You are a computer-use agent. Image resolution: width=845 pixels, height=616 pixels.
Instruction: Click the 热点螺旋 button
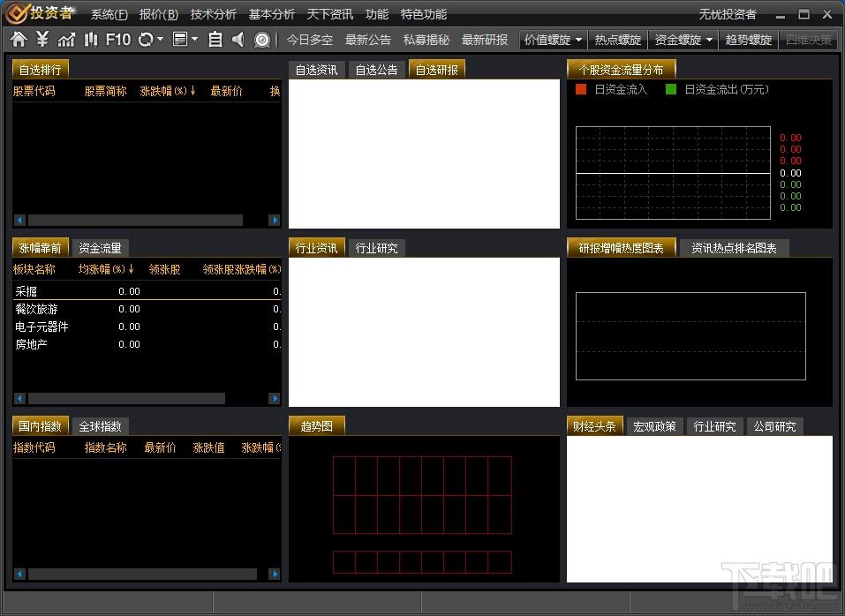(617, 40)
